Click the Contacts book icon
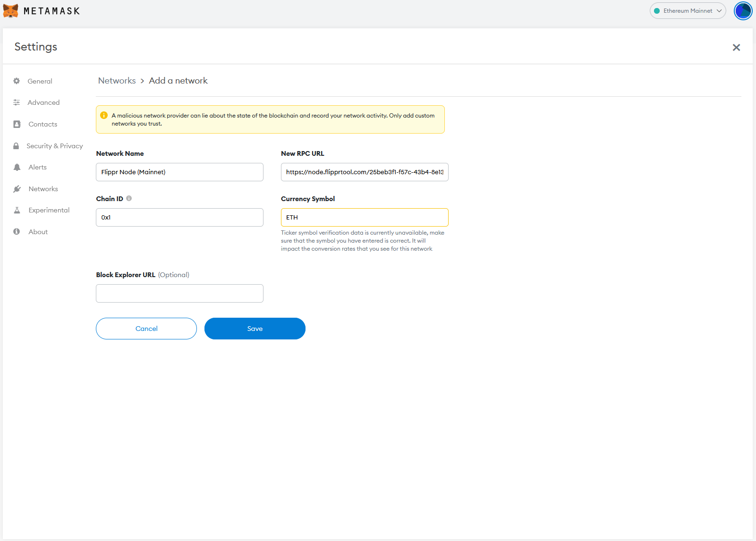 [x=17, y=124]
